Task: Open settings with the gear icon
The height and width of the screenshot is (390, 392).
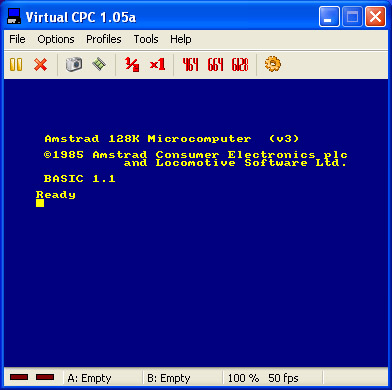Action: (273, 64)
